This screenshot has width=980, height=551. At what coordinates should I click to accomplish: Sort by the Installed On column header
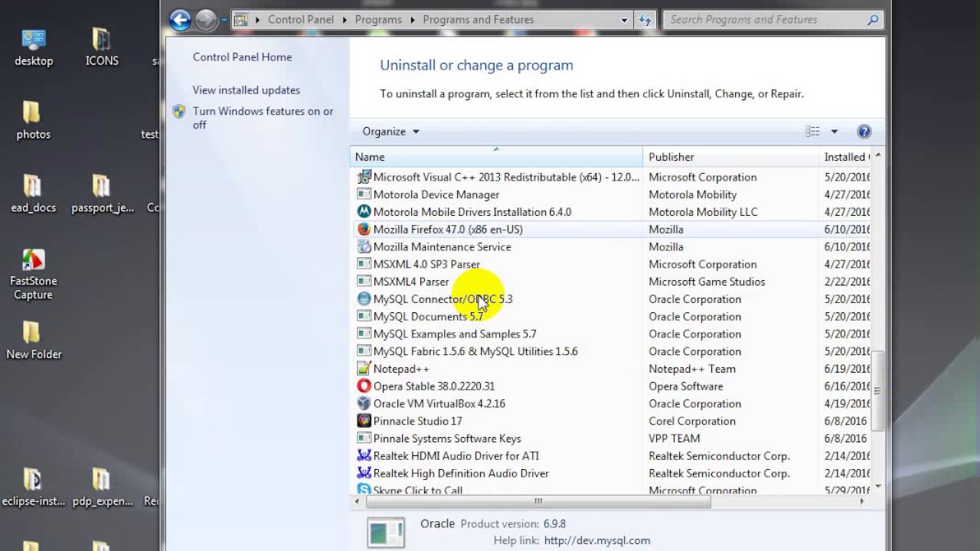(845, 157)
